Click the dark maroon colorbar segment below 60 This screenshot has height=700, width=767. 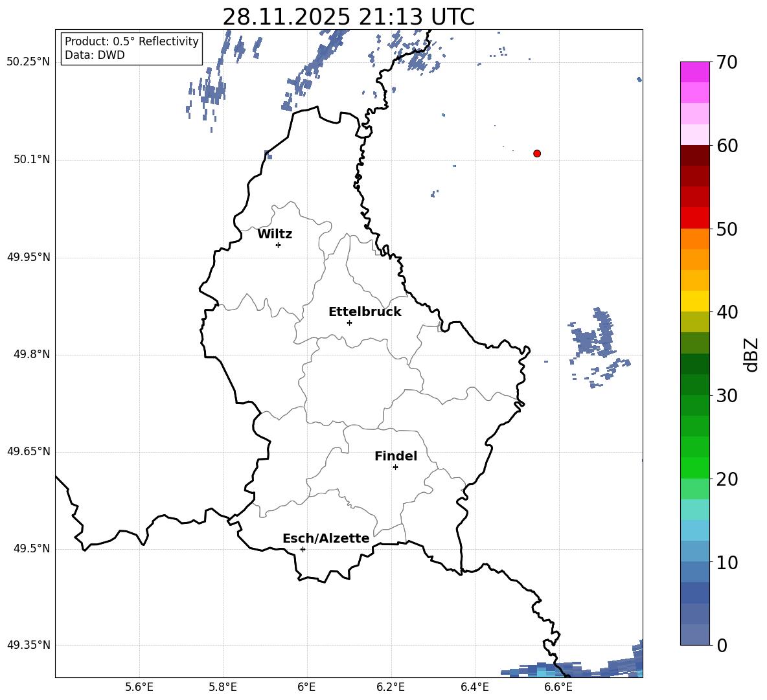pos(695,155)
